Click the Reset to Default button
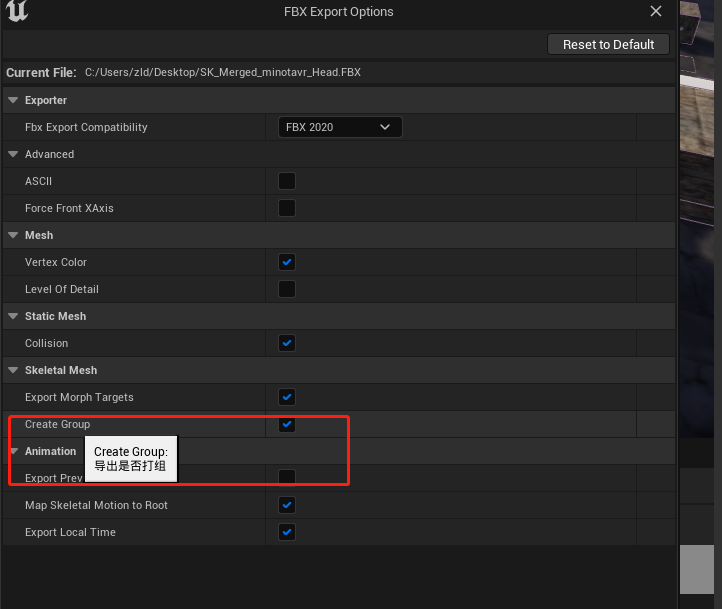This screenshot has height=609, width=722. pyautogui.click(x=608, y=44)
